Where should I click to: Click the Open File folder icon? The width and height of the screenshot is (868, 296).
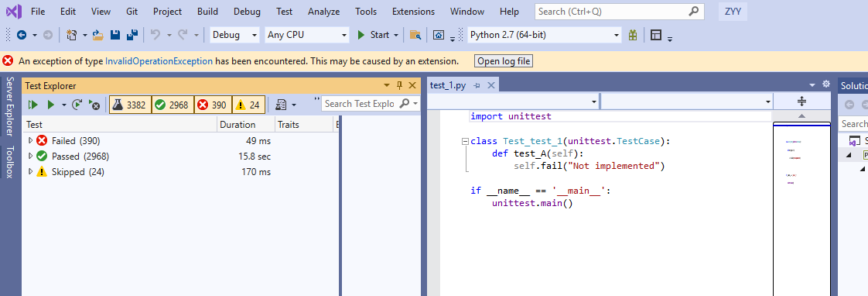(98, 35)
